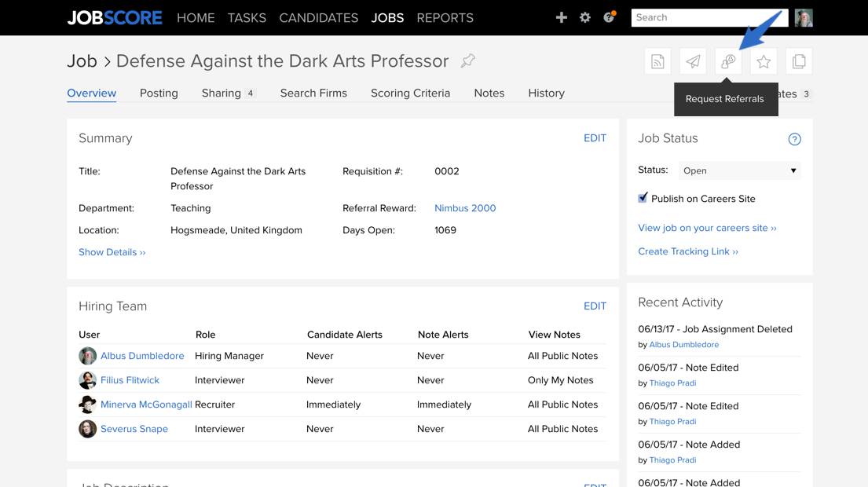The width and height of the screenshot is (868, 487).
Task: Switch to the History tab
Action: point(547,93)
